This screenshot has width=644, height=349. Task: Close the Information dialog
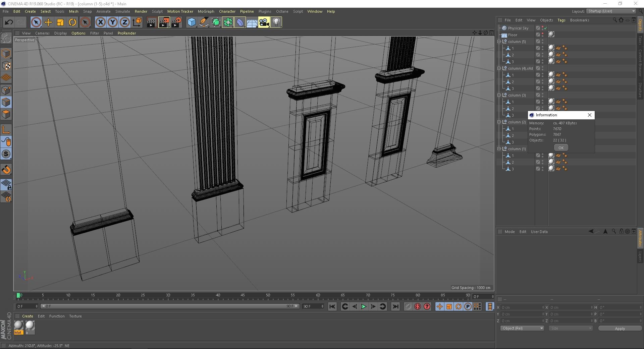pos(589,115)
